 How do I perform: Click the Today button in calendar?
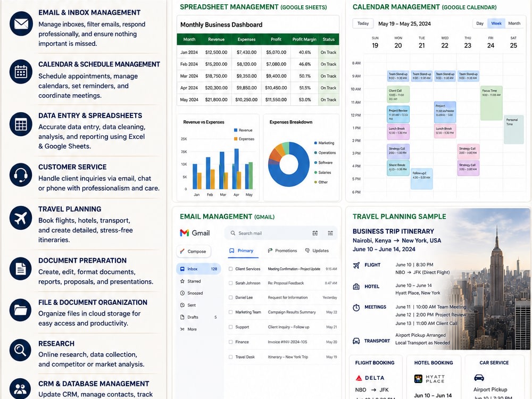click(x=363, y=23)
